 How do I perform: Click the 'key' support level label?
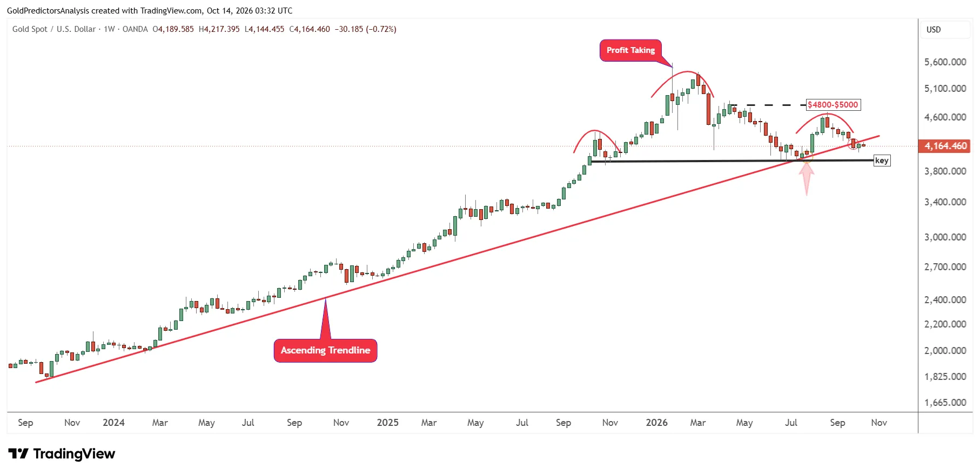[882, 161]
